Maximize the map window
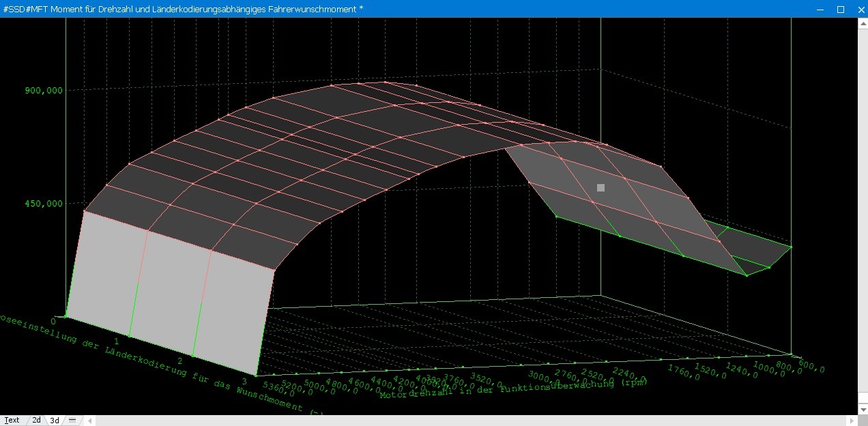The width and height of the screenshot is (868, 426). click(841, 9)
